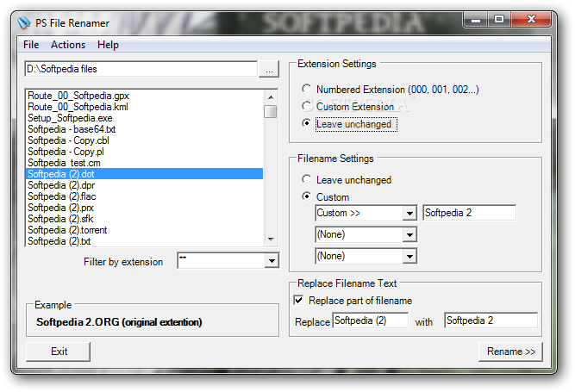
Task: Close the PS File Renamer window
Action: click(531, 20)
